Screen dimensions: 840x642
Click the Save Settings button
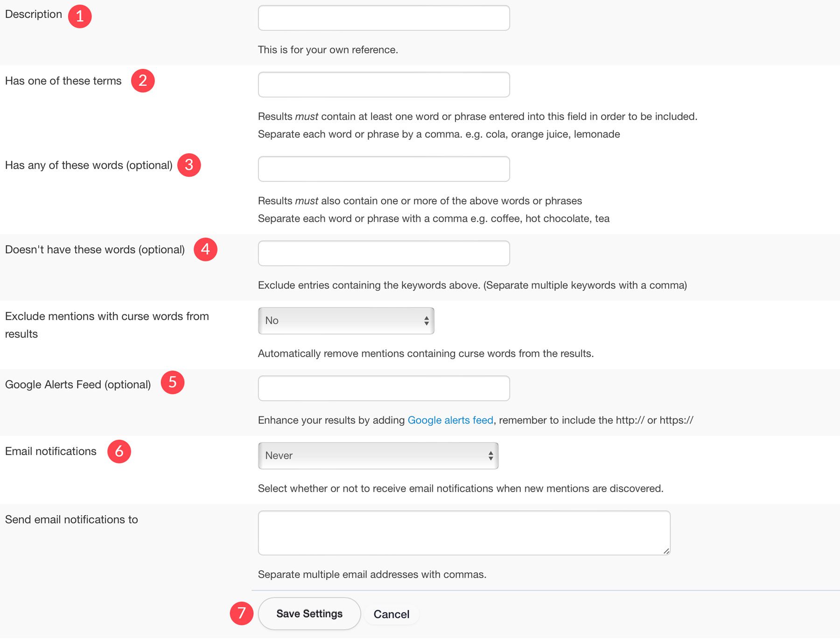pyautogui.click(x=309, y=614)
